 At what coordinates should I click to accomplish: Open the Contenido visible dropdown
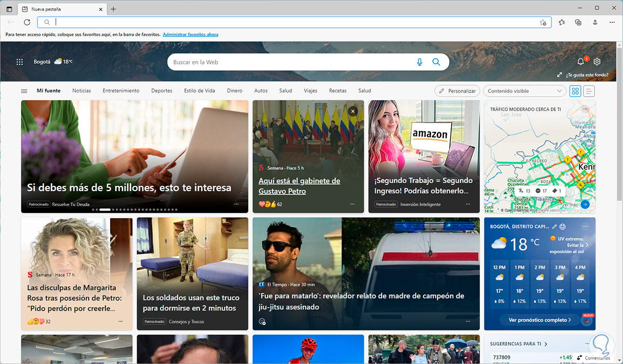[x=524, y=91]
